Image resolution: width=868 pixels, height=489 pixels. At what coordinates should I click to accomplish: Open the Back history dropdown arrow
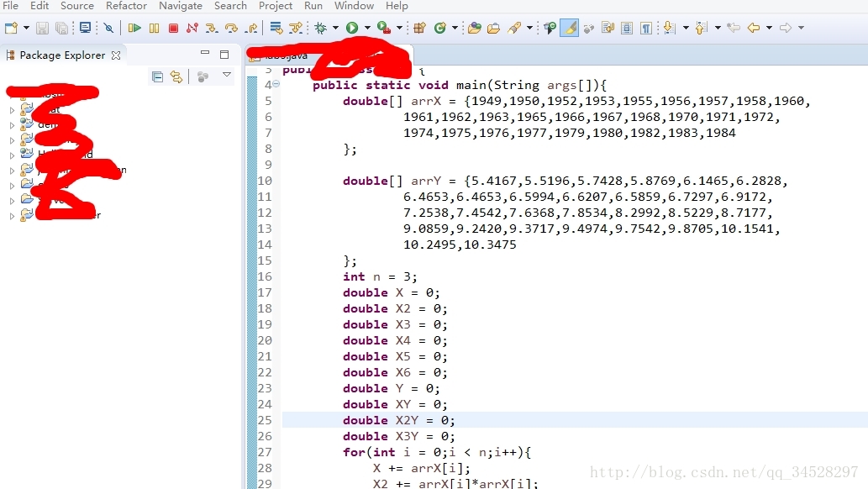coord(769,28)
